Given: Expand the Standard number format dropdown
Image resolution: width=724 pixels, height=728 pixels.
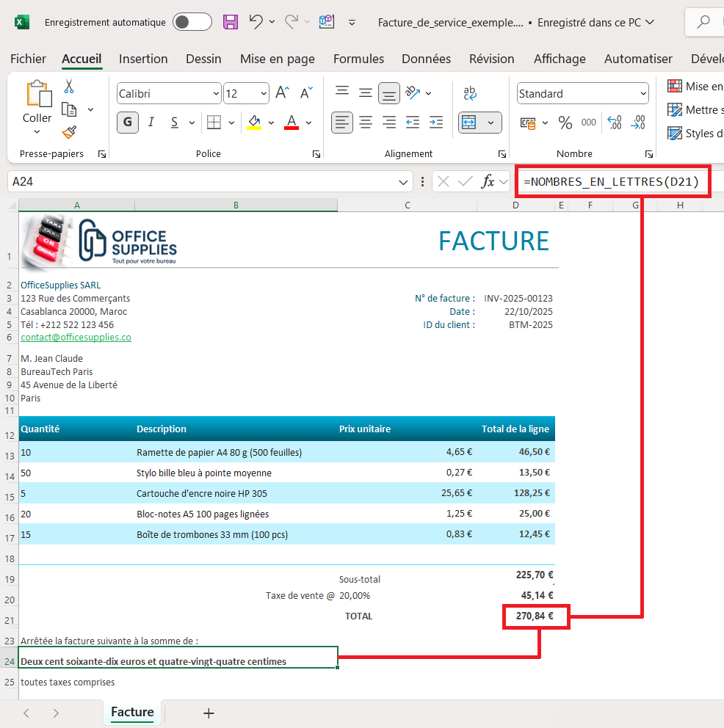Looking at the screenshot, I should 582,94.
